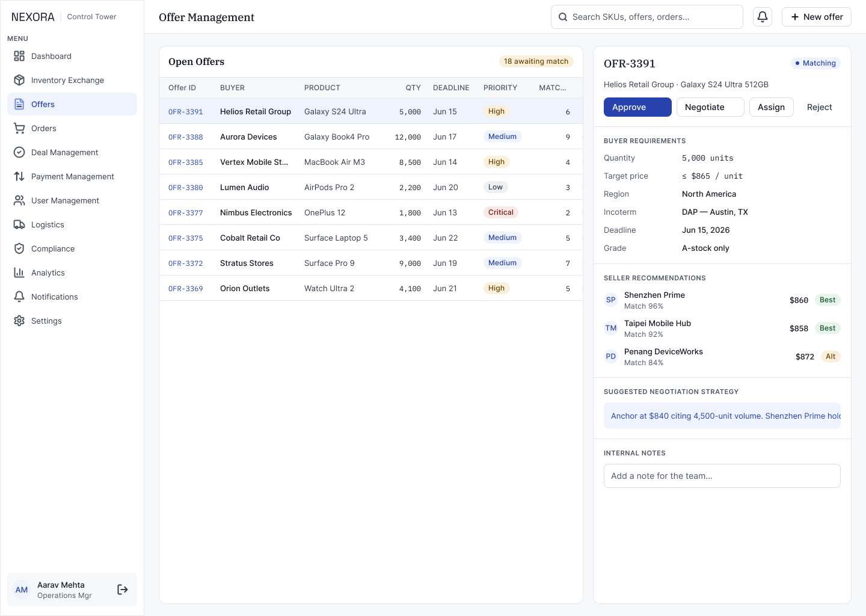Click the DEADLINE column header
The width and height of the screenshot is (866, 616).
(451, 88)
